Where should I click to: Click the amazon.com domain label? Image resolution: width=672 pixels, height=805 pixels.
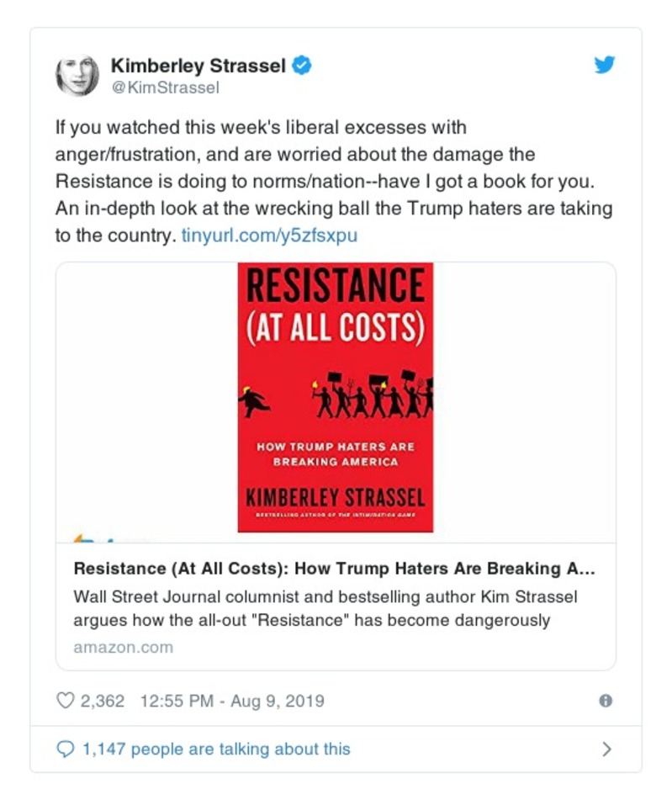123,647
